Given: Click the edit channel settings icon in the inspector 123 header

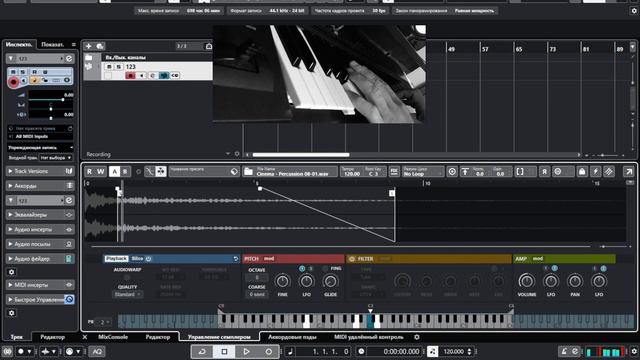Looking at the screenshot, I should 69,59.
